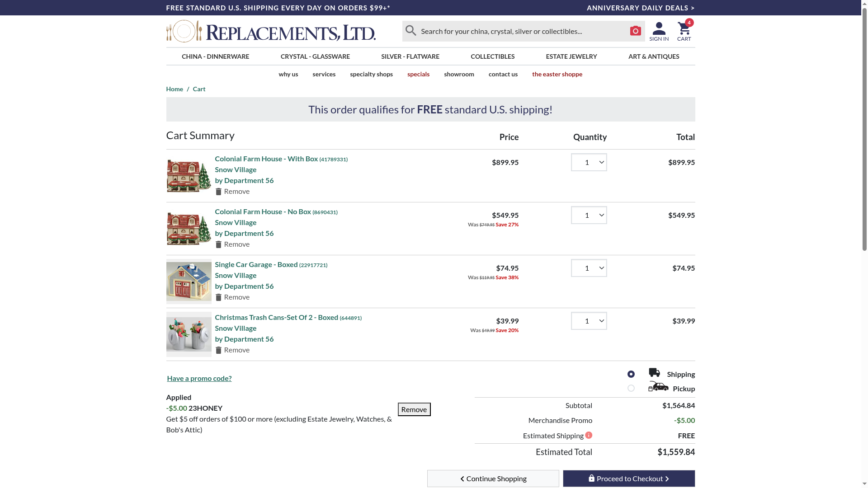Click Estimated Shipping info icon
Screen dimensions: 868x488
pos(589,435)
